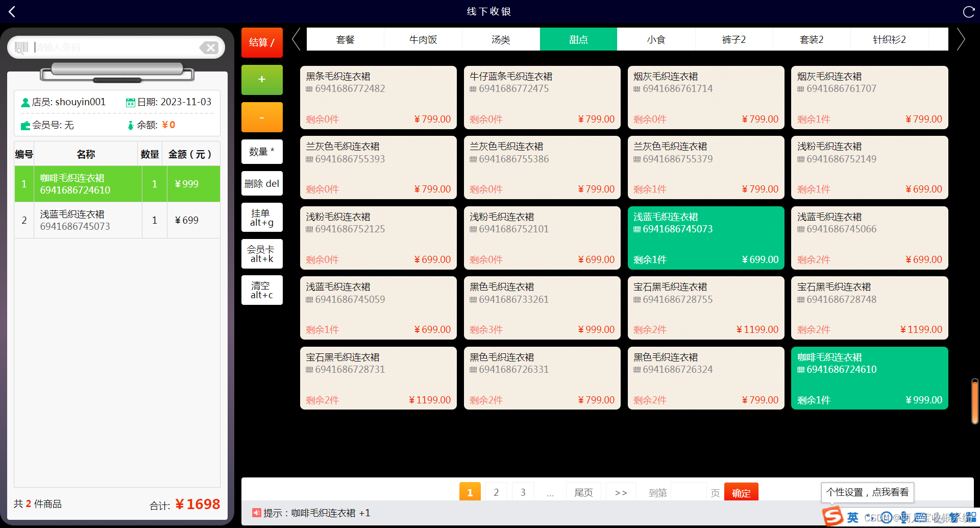This screenshot has height=528, width=980.
Task: Switch input language via 英 indicator
Action: 853,517
